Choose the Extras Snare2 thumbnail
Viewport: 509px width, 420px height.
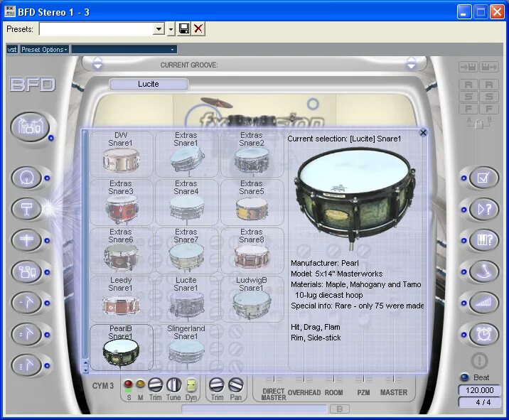click(252, 154)
